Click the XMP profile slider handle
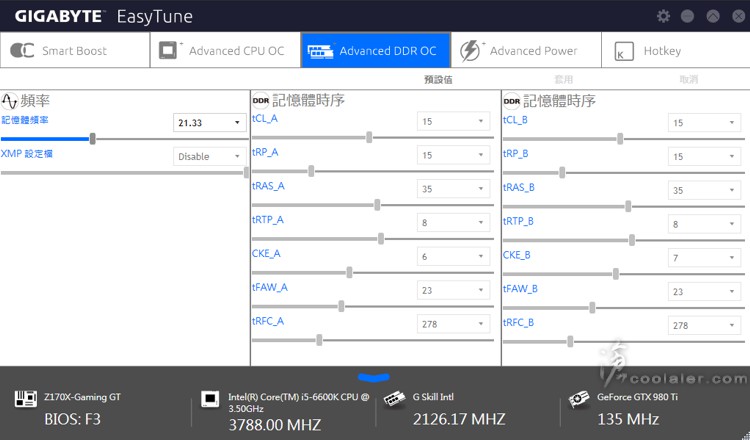Viewport: 750px width, 440px height. click(246, 173)
